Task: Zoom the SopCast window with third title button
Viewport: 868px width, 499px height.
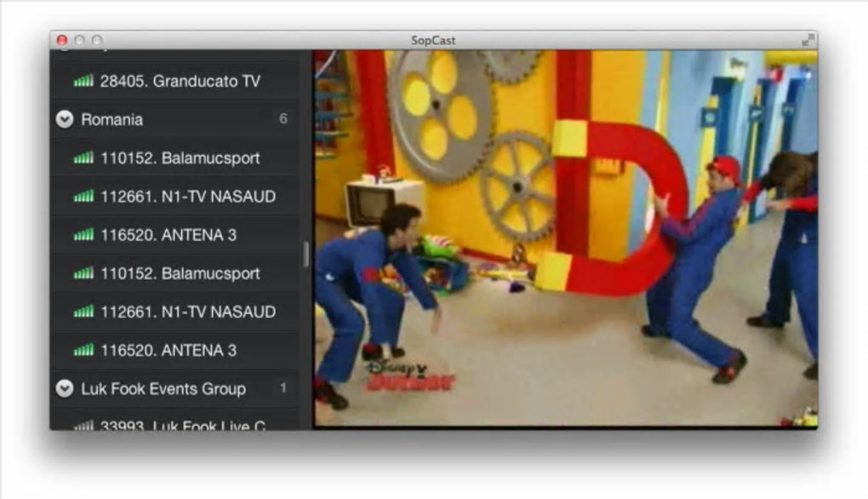Action: coord(97,40)
